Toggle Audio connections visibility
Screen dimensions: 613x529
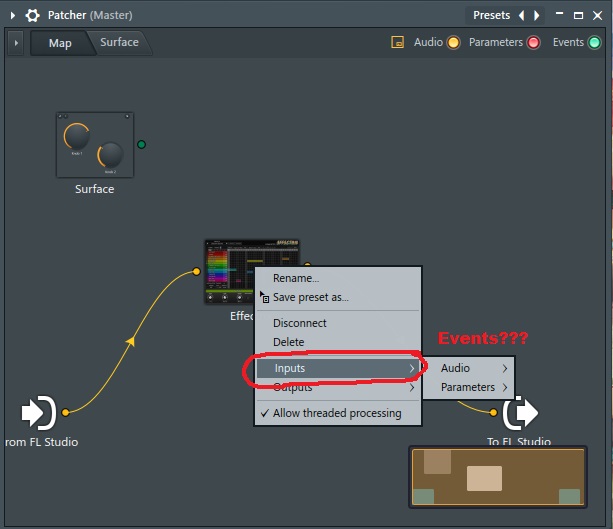[453, 42]
